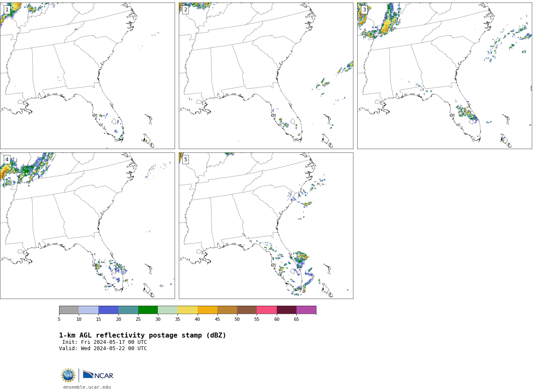Click the member number 3 label

pyautogui.click(x=364, y=10)
